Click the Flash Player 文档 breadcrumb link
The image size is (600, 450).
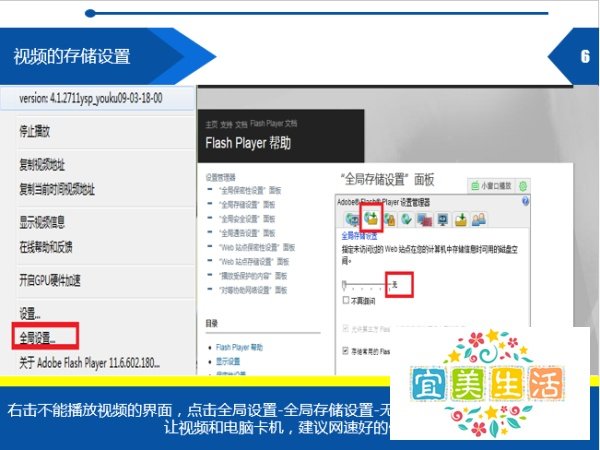coord(273,124)
